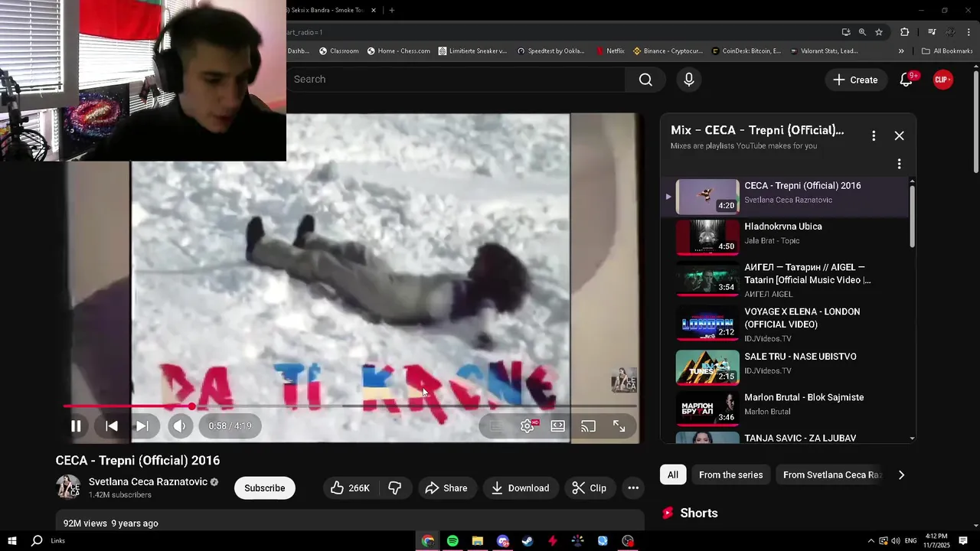Image resolution: width=980 pixels, height=551 pixels.
Task: Play CECA - Trepni from the playlist
Action: click(785, 197)
